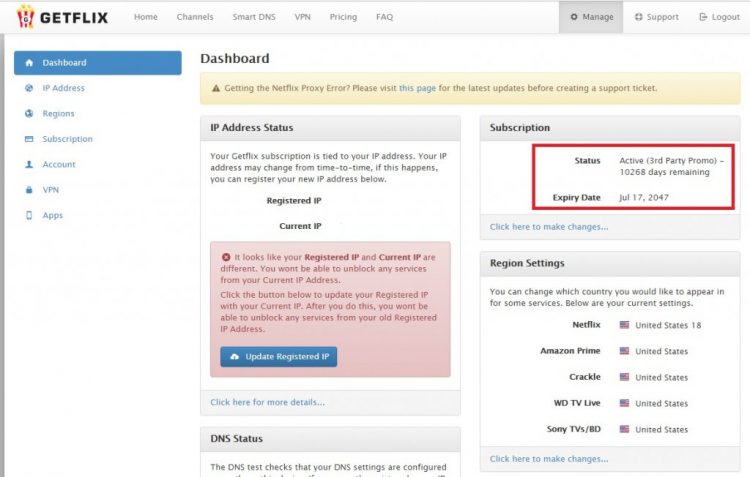Click 'Click here for more details...' link
Image resolution: width=750 pixels, height=477 pixels.
pos(267,402)
